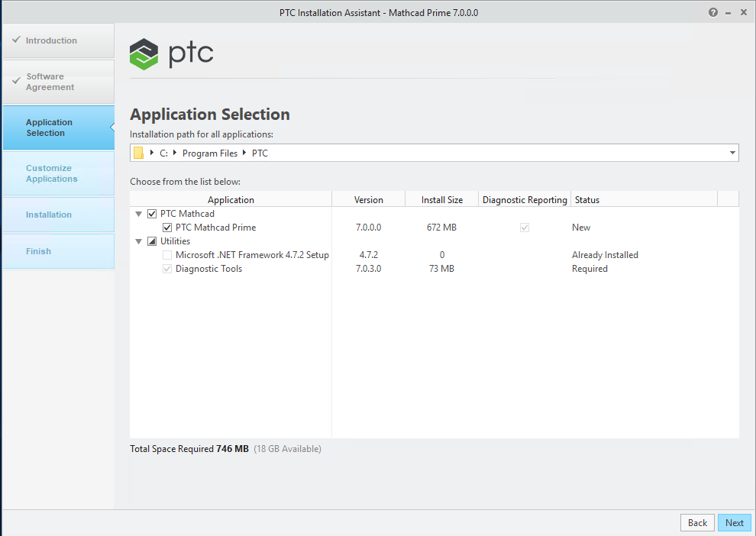756x536 pixels.
Task: Click the Application Selection page heading
Action: [210, 115]
